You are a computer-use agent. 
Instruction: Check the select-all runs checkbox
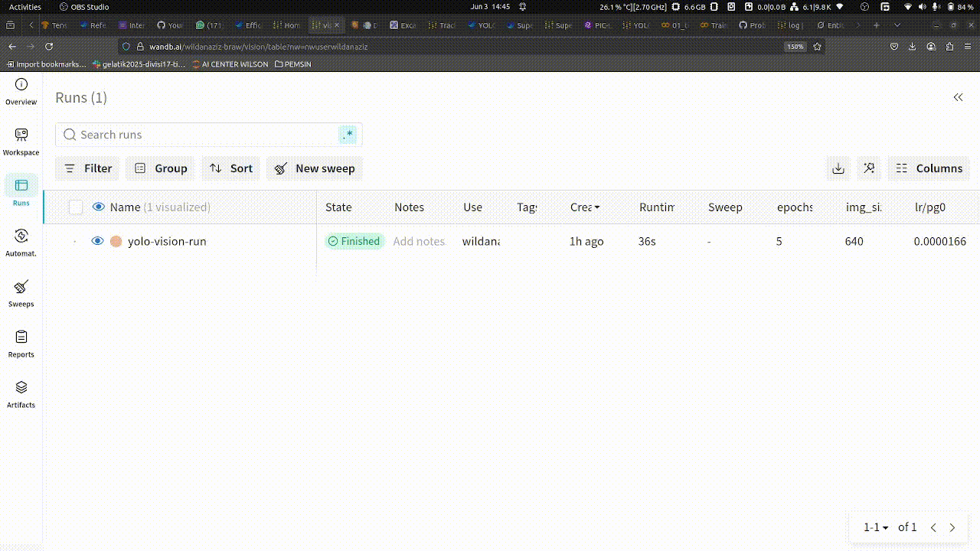76,207
